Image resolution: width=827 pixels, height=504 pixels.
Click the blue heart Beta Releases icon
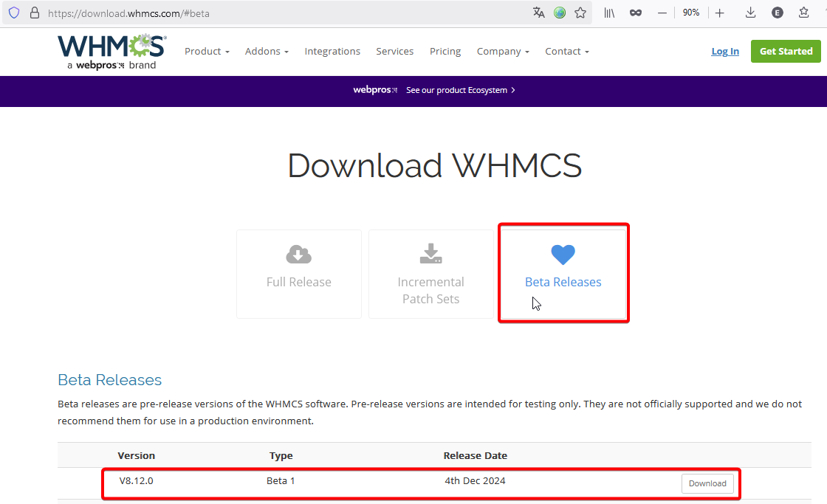click(x=563, y=255)
